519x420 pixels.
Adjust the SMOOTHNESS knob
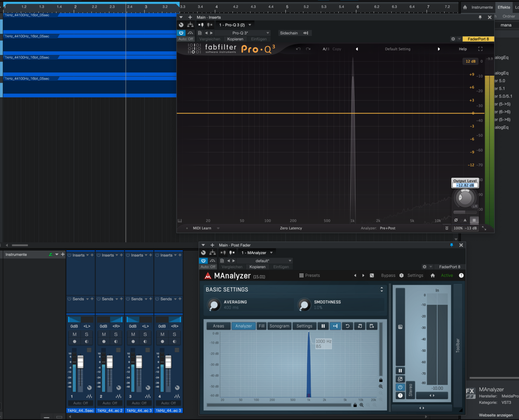(x=304, y=305)
